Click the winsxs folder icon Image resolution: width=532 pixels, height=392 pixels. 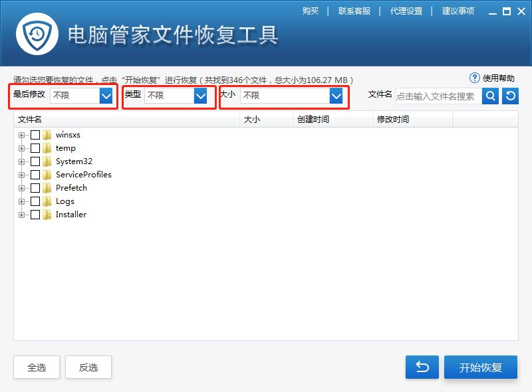click(x=47, y=135)
